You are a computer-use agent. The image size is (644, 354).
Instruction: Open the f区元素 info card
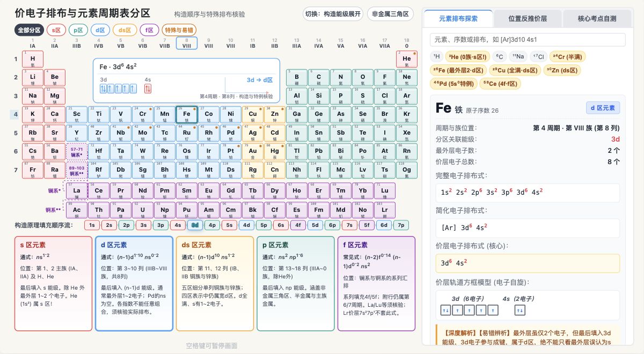click(x=376, y=284)
